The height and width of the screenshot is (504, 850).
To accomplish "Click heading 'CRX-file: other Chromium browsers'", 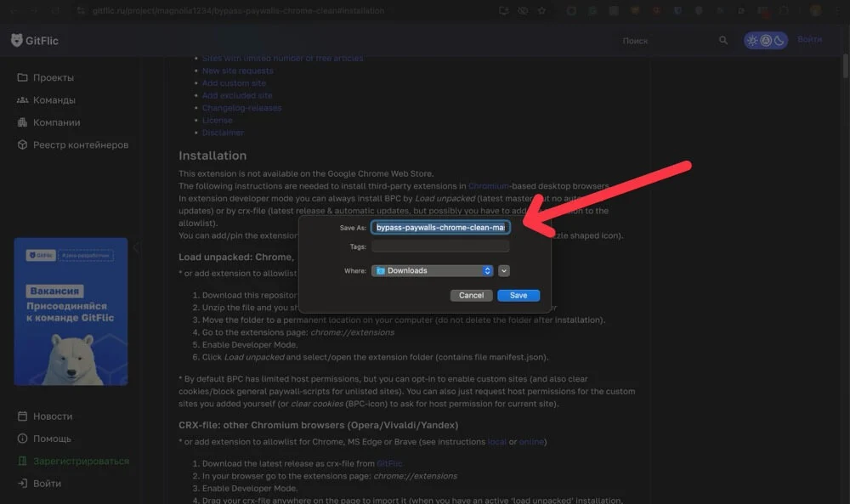I will point(318,425).
